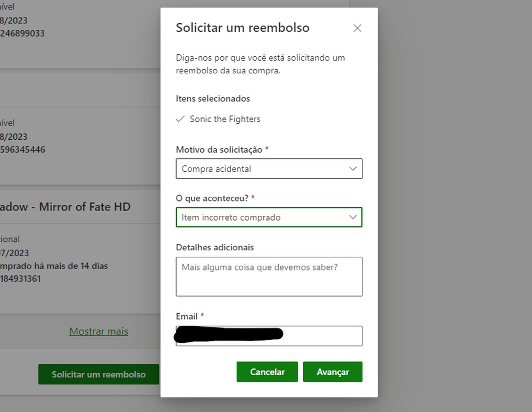Click the chevron beside "Item incorreto comprado"

[353, 217]
